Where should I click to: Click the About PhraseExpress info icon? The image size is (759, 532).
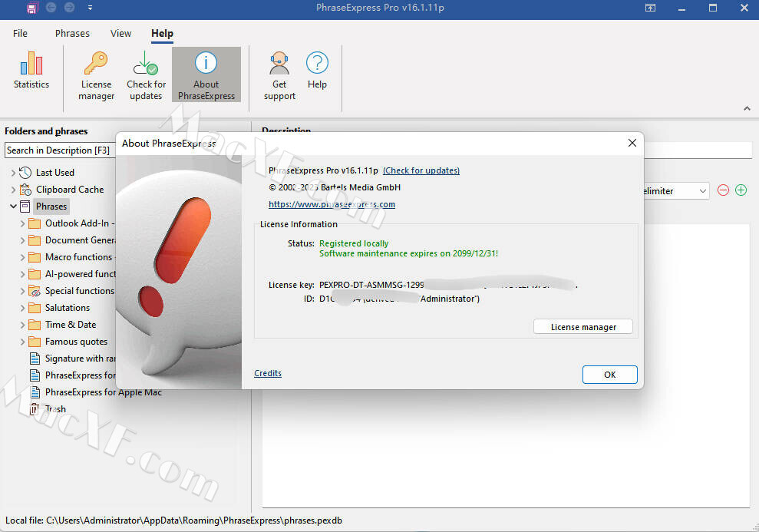pyautogui.click(x=206, y=63)
